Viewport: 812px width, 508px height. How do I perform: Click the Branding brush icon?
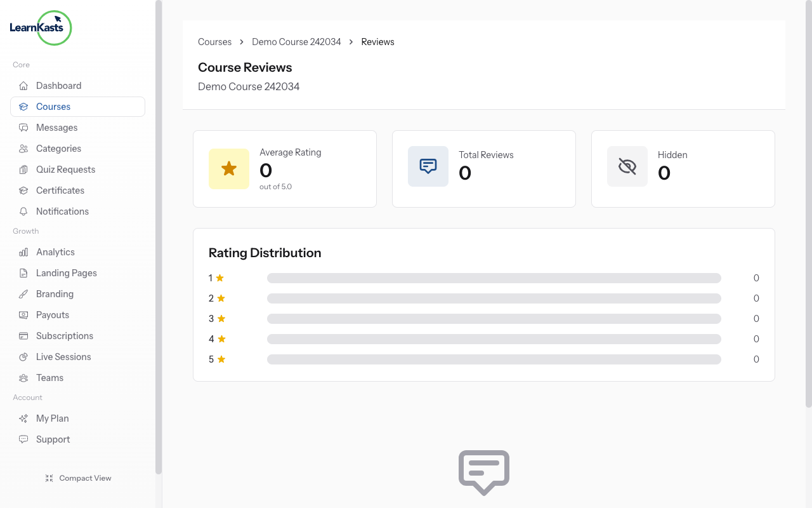tap(23, 293)
